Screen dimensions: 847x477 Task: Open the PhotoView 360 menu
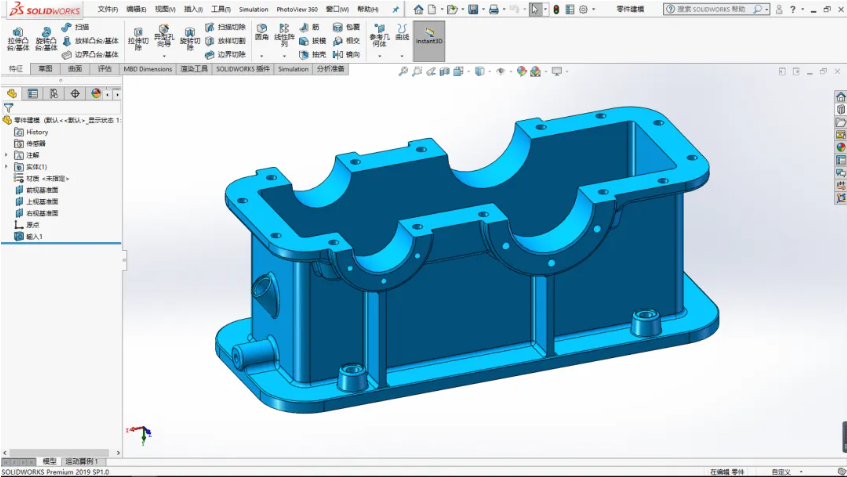297,9
